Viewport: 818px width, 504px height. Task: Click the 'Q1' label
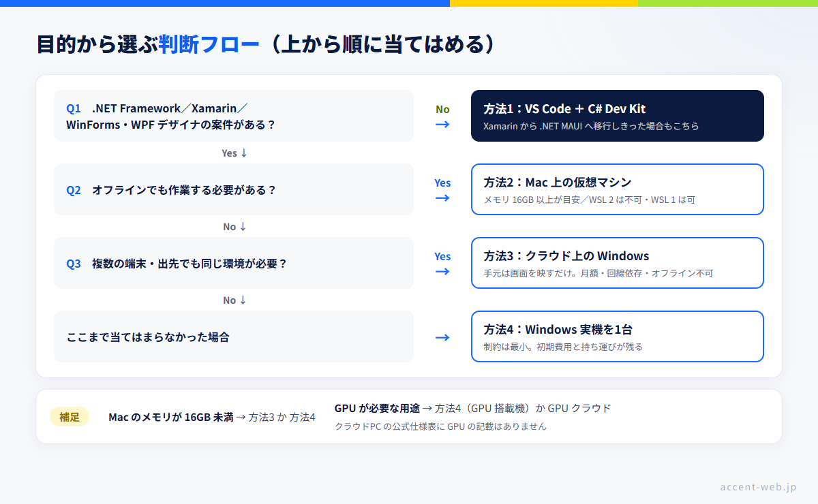[x=74, y=108]
